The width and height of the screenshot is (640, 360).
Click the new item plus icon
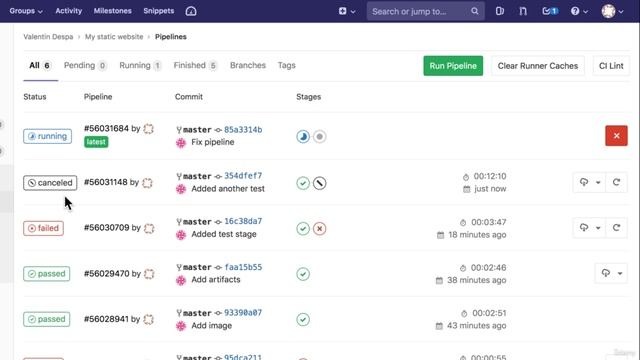point(342,11)
